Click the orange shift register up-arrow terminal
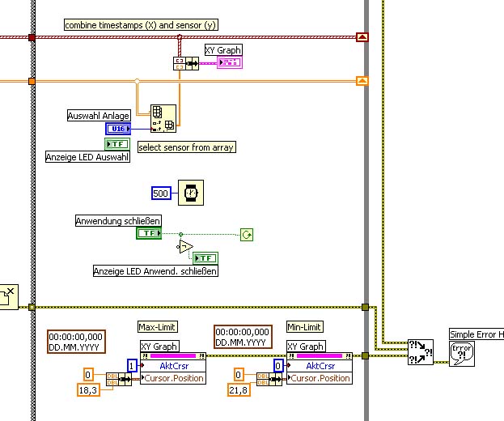Screen dimensions: 504x421 point(362,81)
